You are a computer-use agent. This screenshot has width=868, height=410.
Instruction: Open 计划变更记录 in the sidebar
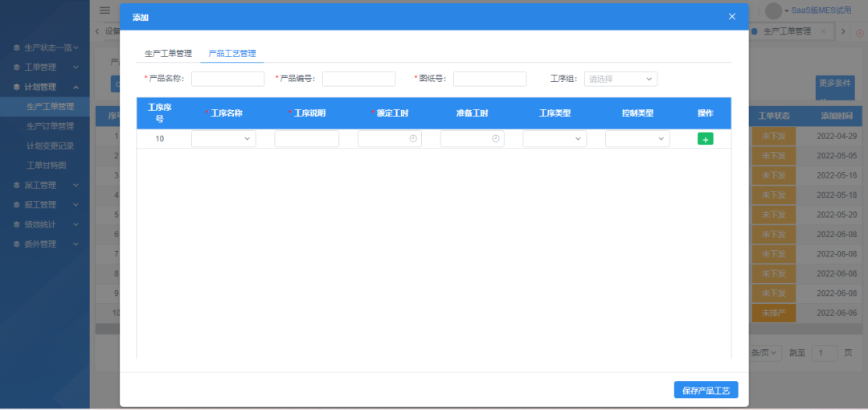(x=50, y=146)
